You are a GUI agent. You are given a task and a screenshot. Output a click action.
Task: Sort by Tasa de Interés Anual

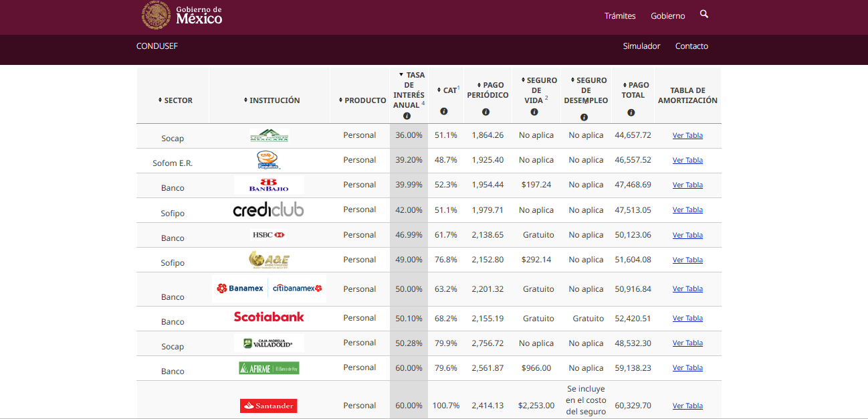pos(409,90)
